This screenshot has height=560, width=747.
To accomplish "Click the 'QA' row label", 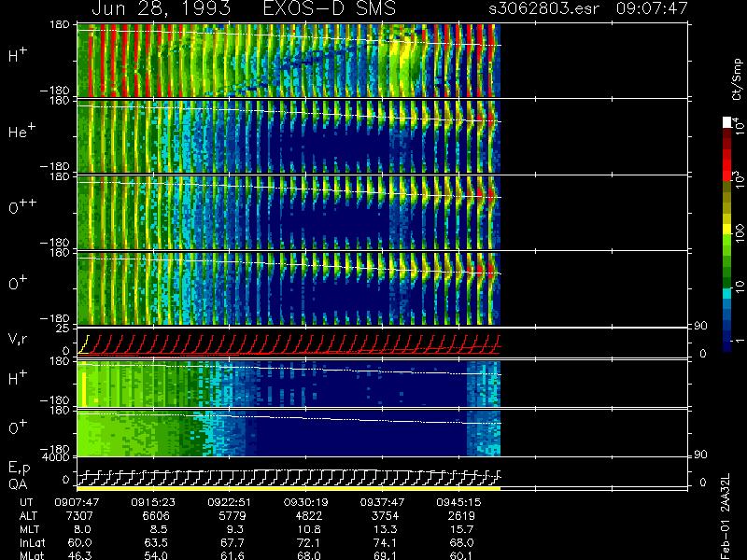I will pos(18,483).
